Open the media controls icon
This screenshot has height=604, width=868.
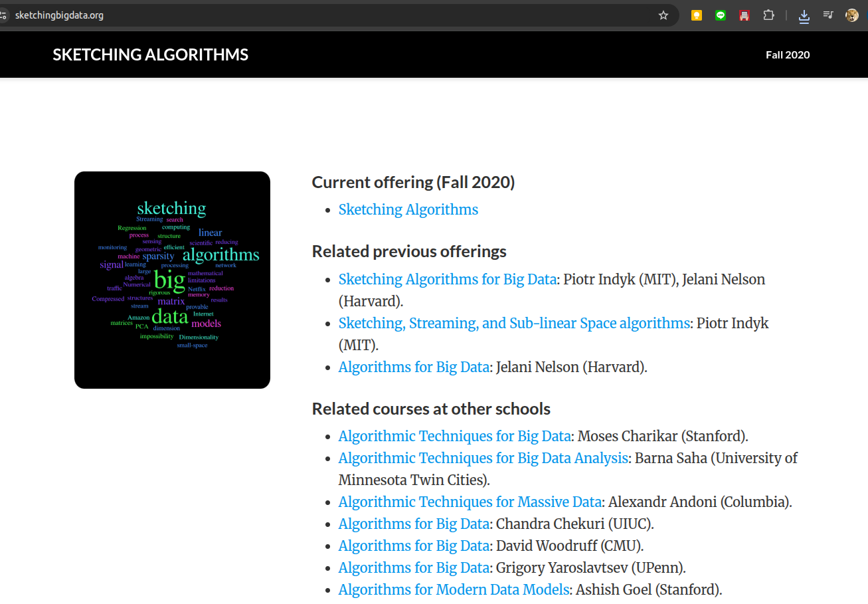coord(828,15)
